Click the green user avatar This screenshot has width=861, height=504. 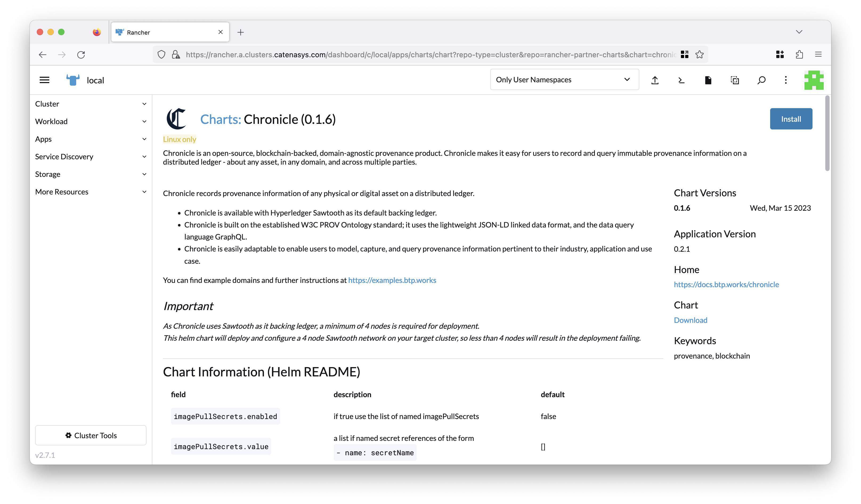point(814,80)
